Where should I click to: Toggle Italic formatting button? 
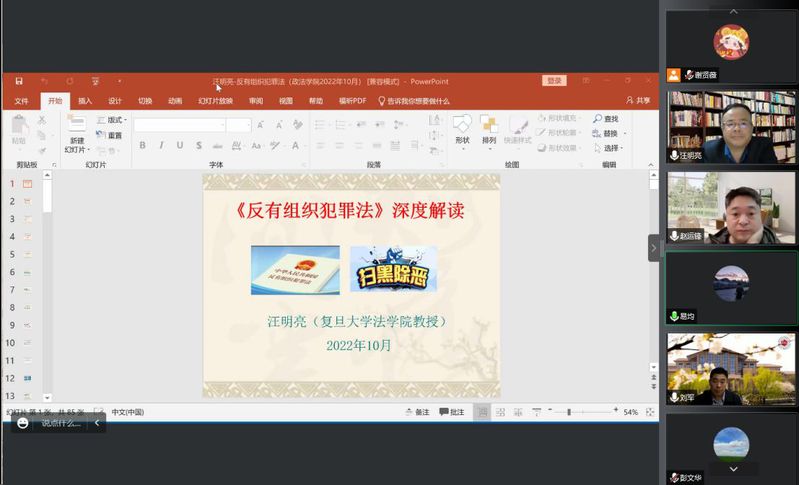click(x=161, y=146)
